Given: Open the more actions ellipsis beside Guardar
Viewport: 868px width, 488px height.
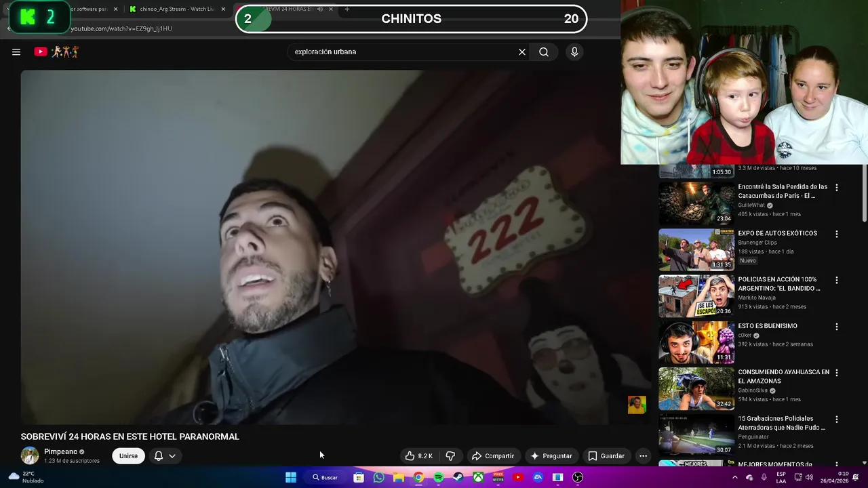Looking at the screenshot, I should click(x=644, y=455).
